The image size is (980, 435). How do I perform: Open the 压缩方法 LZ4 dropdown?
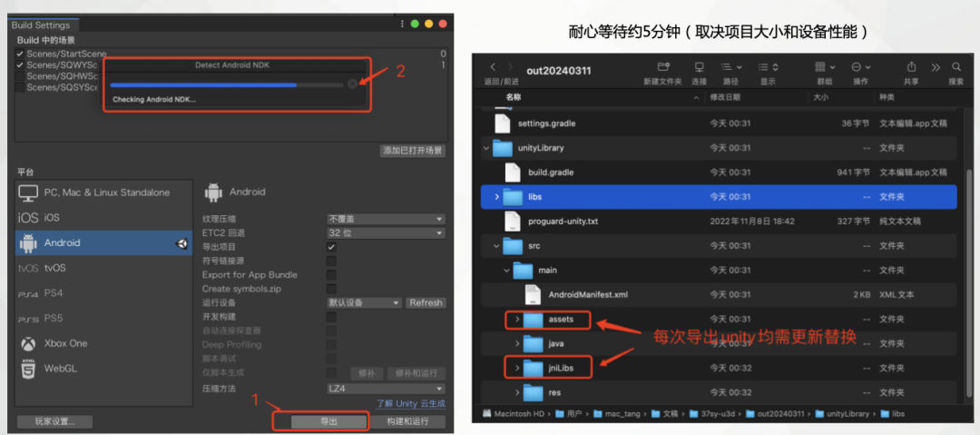pyautogui.click(x=386, y=388)
